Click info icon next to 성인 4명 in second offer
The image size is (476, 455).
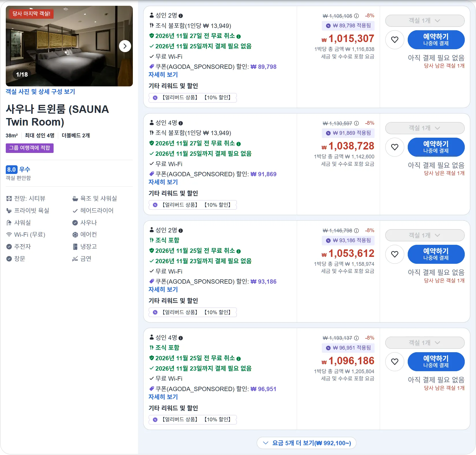pos(181,123)
